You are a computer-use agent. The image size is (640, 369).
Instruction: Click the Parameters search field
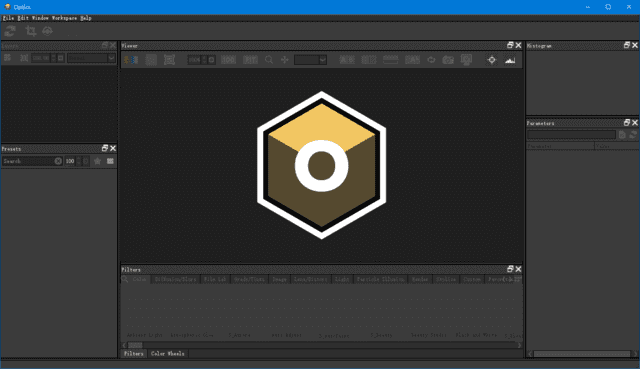pos(571,135)
